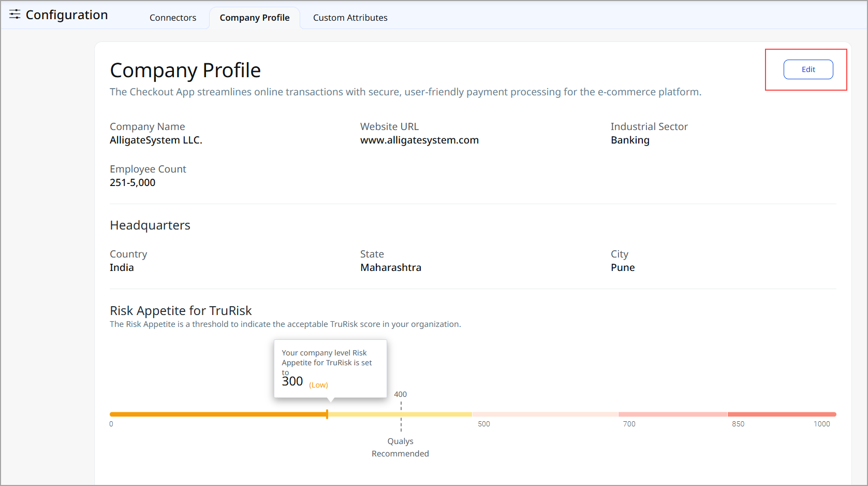The height and width of the screenshot is (486, 868).
Task: Click the 850 tick label on slider
Action: tap(738, 424)
